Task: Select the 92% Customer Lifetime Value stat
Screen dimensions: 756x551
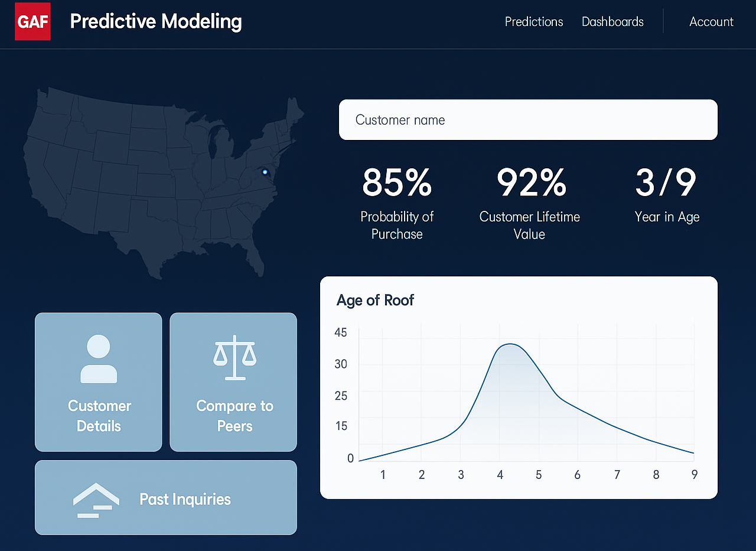Action: click(529, 201)
